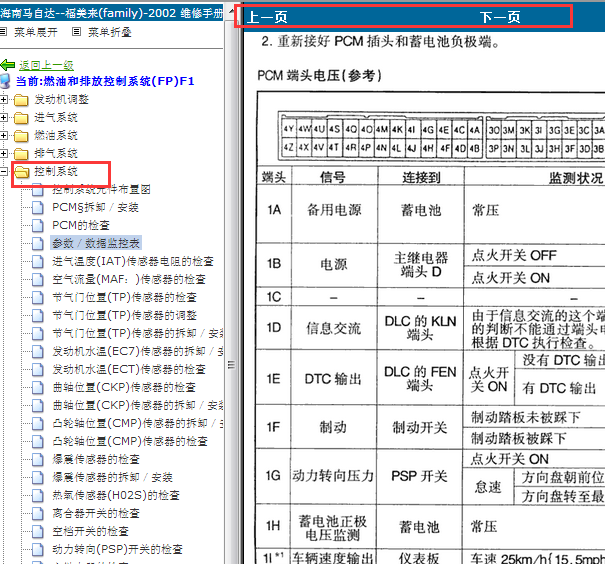Click the page icon beside 爆震传感器的检查
This screenshot has height=564, width=605.
[37, 459]
